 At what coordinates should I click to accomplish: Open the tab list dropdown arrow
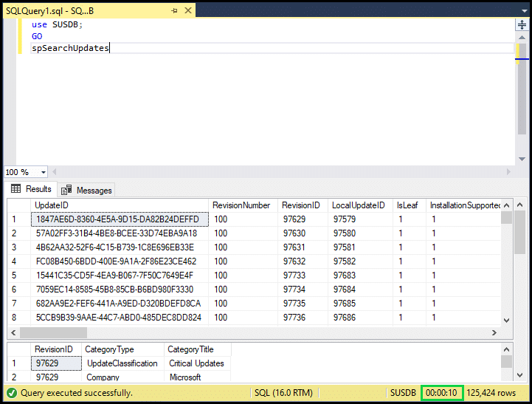(524, 11)
